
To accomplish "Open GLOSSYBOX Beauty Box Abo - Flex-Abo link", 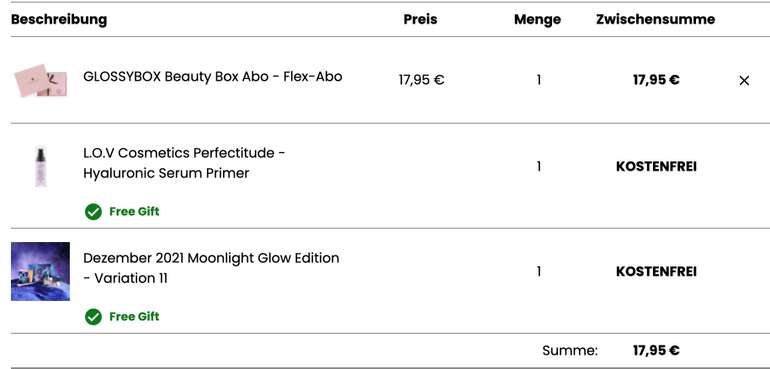I will click(x=213, y=77).
